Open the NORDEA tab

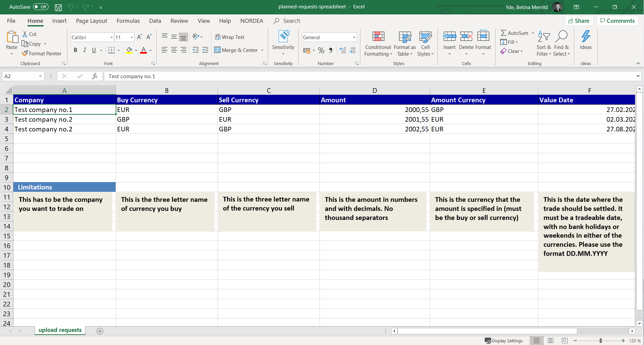click(x=252, y=21)
